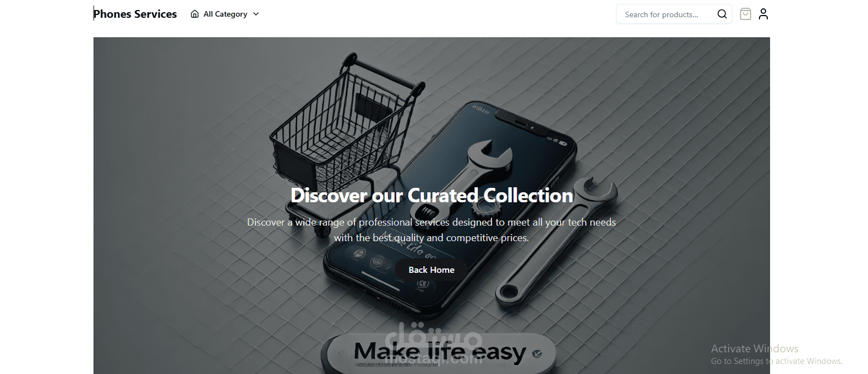Viewport: 868px width, 374px height.
Task: Click the Make life easy badge
Action: (x=439, y=352)
